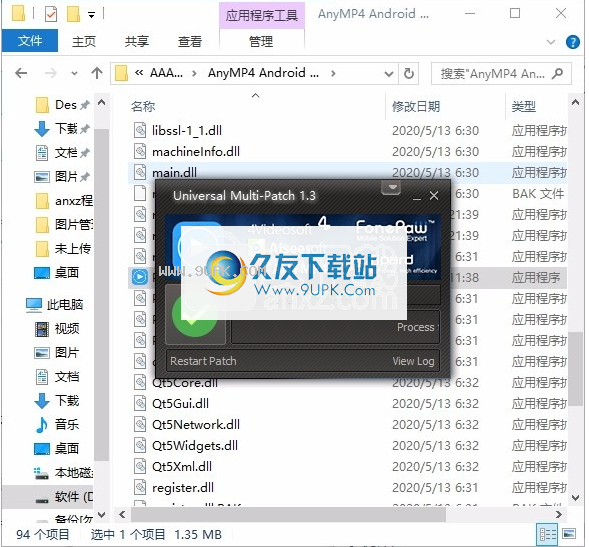
Task: Navigate up one folder level
Action: pos(97,73)
